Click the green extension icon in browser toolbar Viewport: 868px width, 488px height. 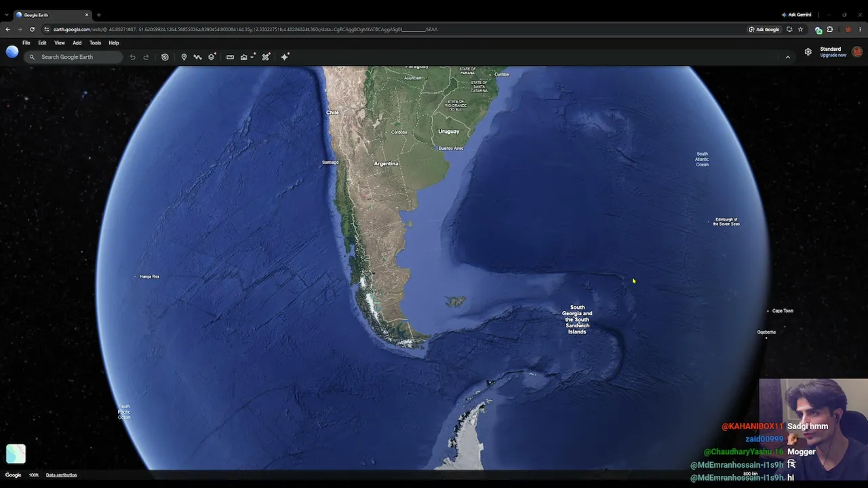[x=818, y=30]
